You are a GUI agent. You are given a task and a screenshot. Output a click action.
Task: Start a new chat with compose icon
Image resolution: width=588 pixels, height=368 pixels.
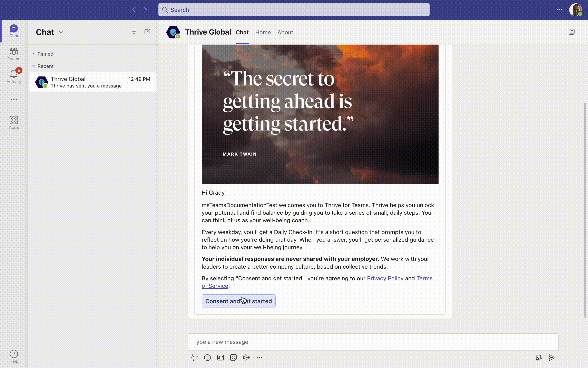tap(147, 32)
